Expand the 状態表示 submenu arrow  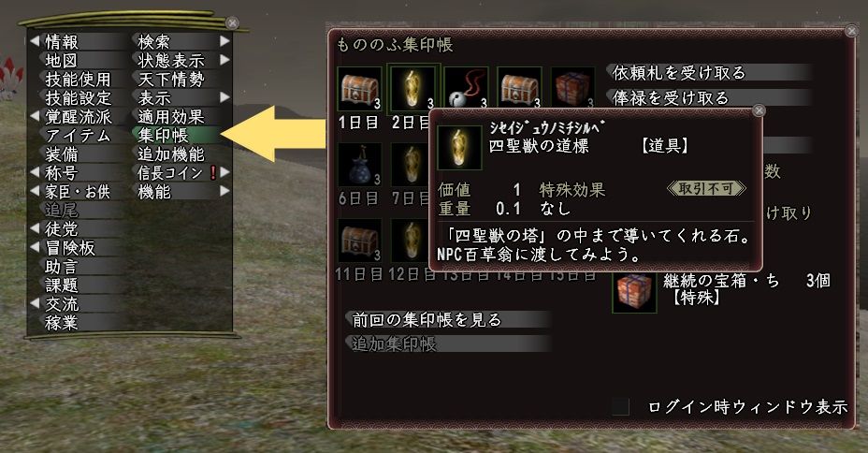click(x=224, y=60)
